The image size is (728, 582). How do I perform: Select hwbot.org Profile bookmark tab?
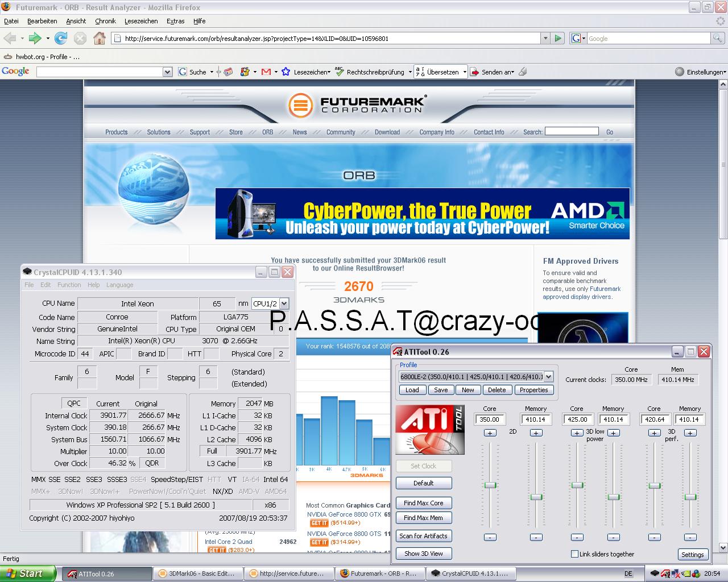(41, 57)
